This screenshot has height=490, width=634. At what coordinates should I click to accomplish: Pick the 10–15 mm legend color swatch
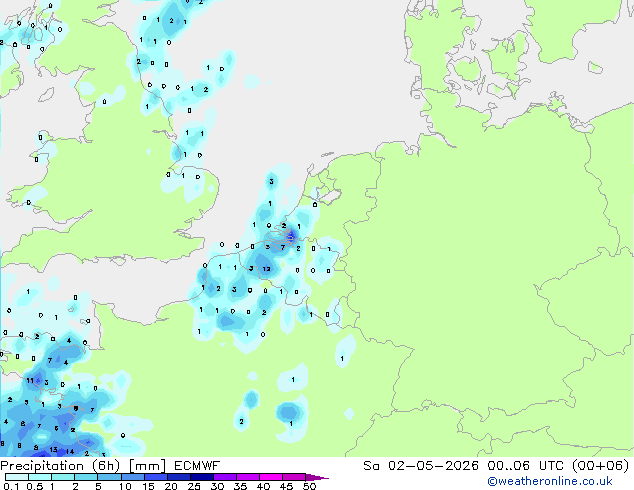pyautogui.click(x=132, y=477)
